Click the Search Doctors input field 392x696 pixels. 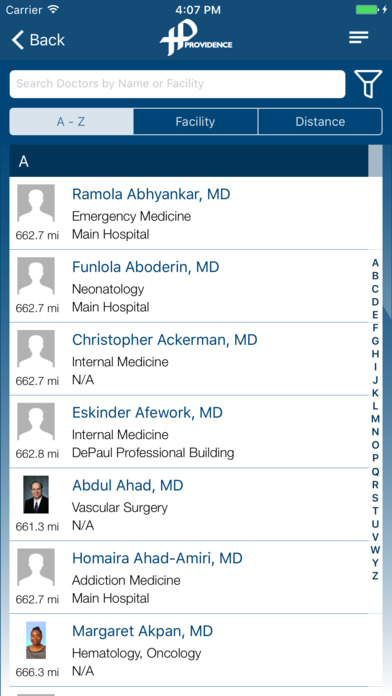tap(178, 84)
